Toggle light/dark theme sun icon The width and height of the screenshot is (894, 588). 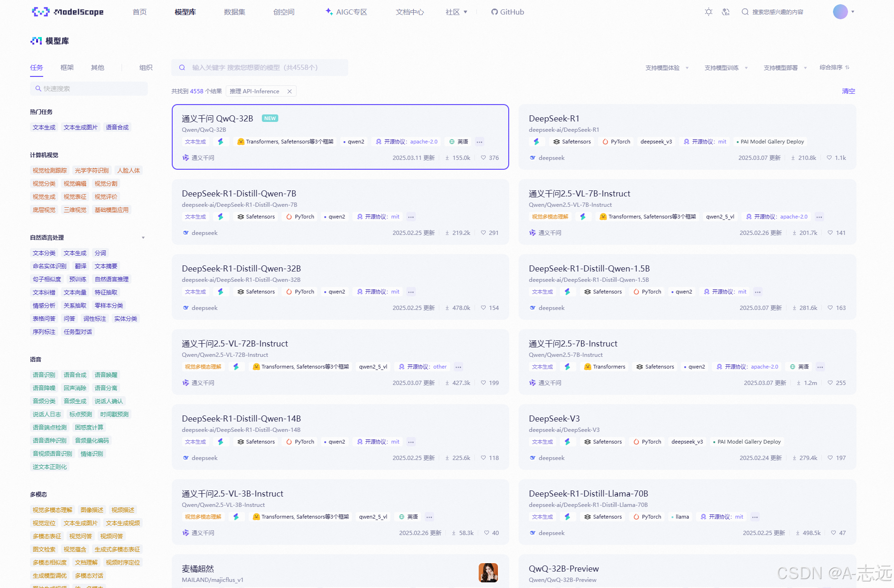pyautogui.click(x=709, y=12)
